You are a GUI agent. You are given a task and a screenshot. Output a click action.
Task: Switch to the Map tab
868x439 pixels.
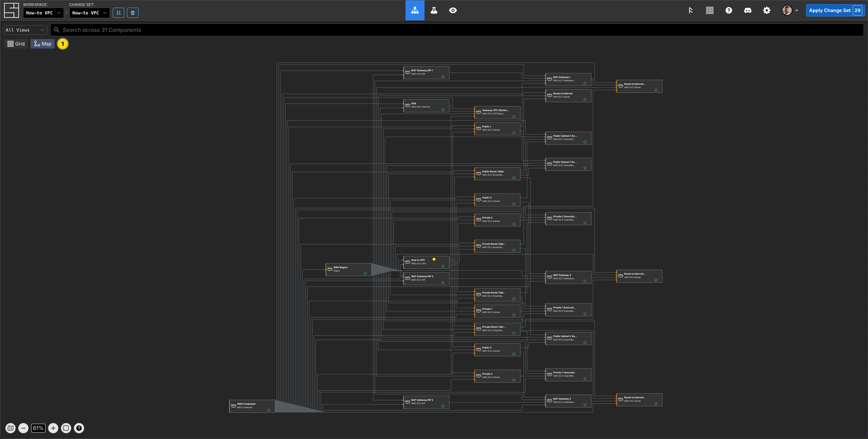(43, 44)
